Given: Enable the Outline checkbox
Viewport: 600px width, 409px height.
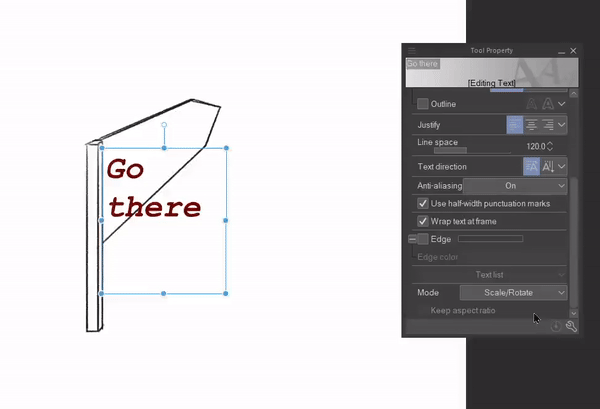Looking at the screenshot, I should point(422,104).
